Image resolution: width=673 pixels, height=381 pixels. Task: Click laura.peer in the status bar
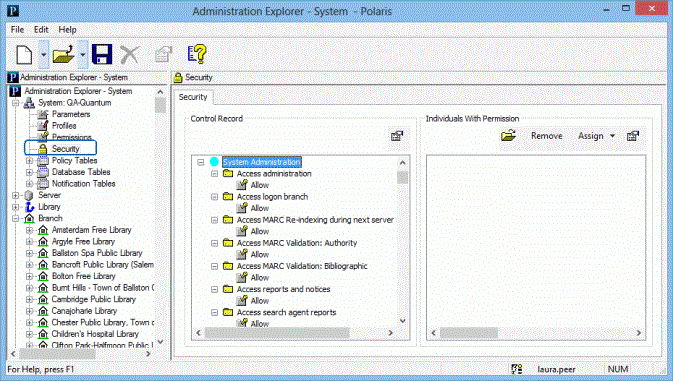click(556, 369)
